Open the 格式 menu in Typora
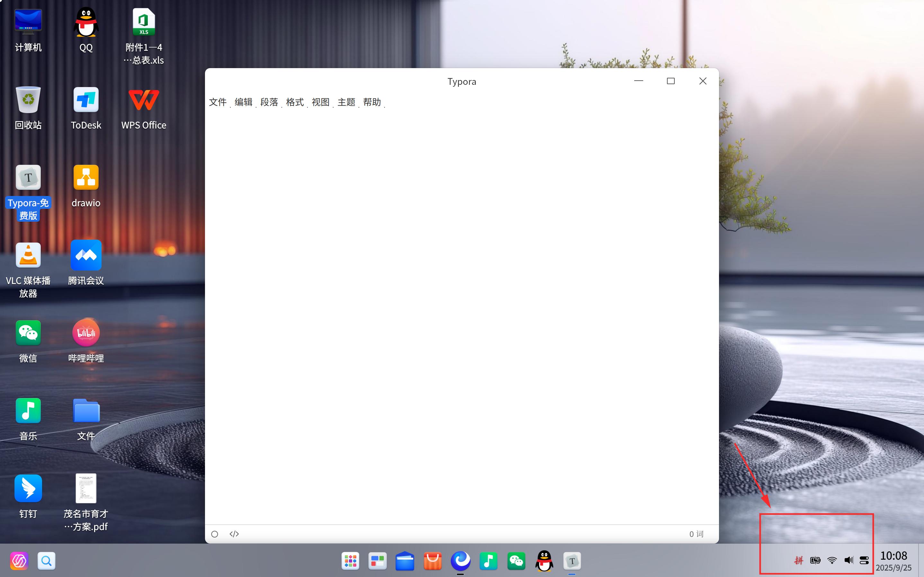924x577 pixels. point(295,102)
